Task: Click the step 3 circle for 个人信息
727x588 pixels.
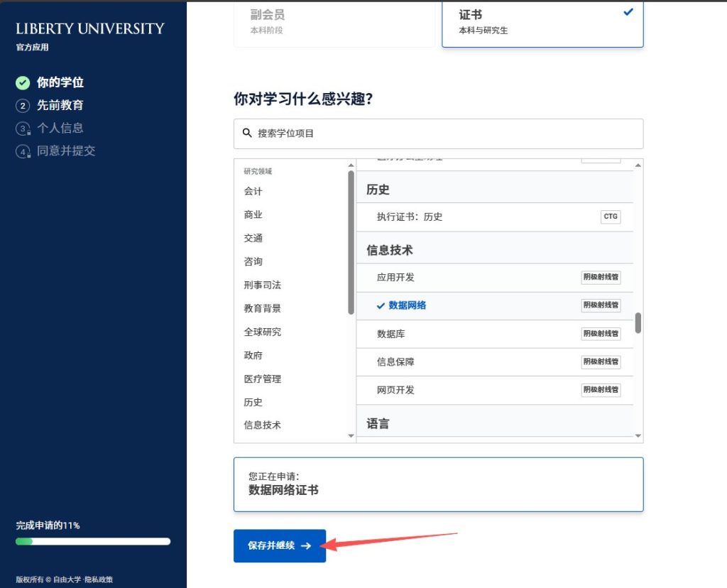Action: [22, 128]
